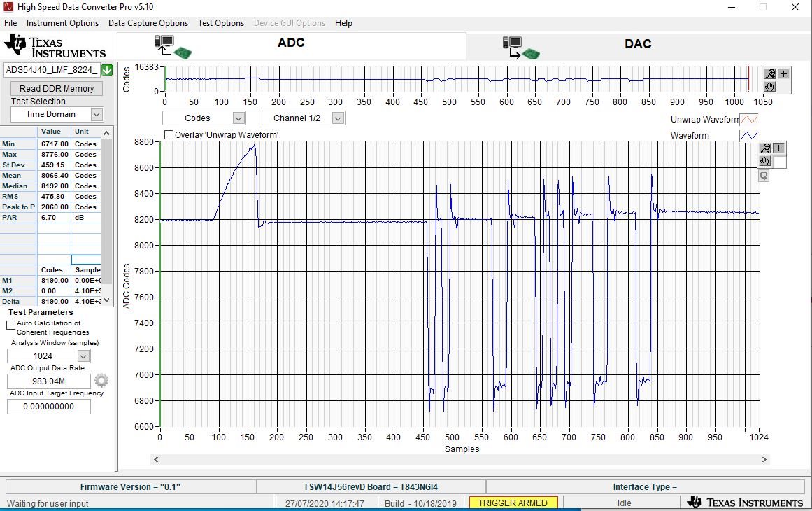Open the Help menu
The height and width of the screenshot is (511, 812).
click(x=343, y=23)
